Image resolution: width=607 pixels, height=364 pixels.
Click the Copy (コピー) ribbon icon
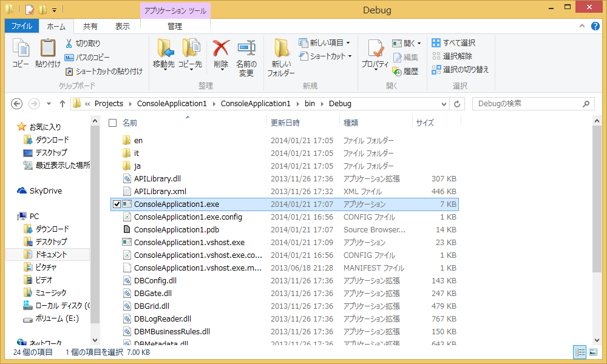pyautogui.click(x=21, y=53)
